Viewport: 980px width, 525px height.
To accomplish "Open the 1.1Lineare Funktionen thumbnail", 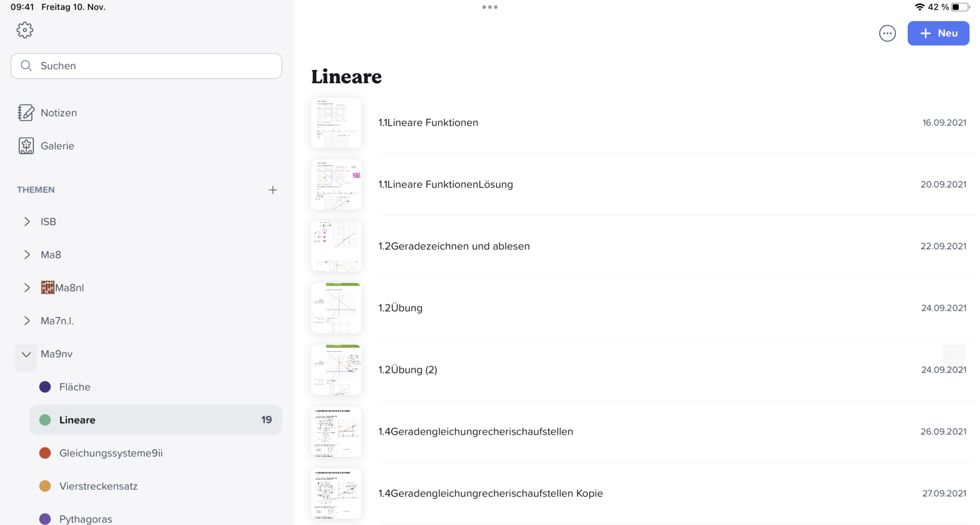I will [336, 123].
